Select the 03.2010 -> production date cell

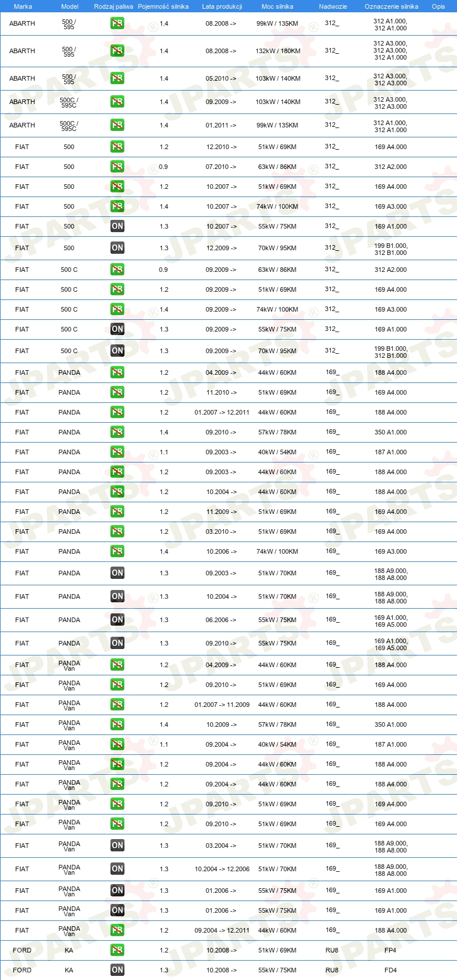(x=221, y=532)
